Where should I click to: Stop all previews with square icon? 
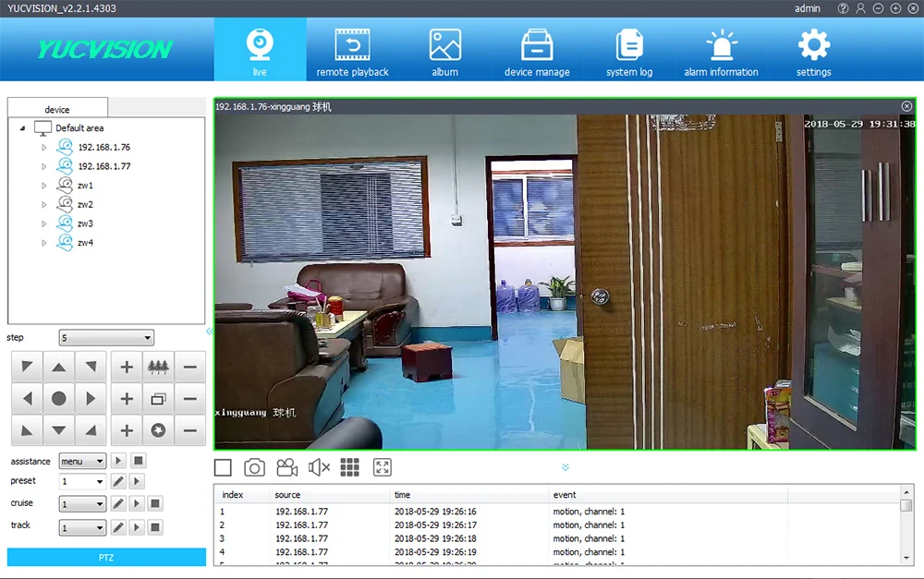pos(223,467)
